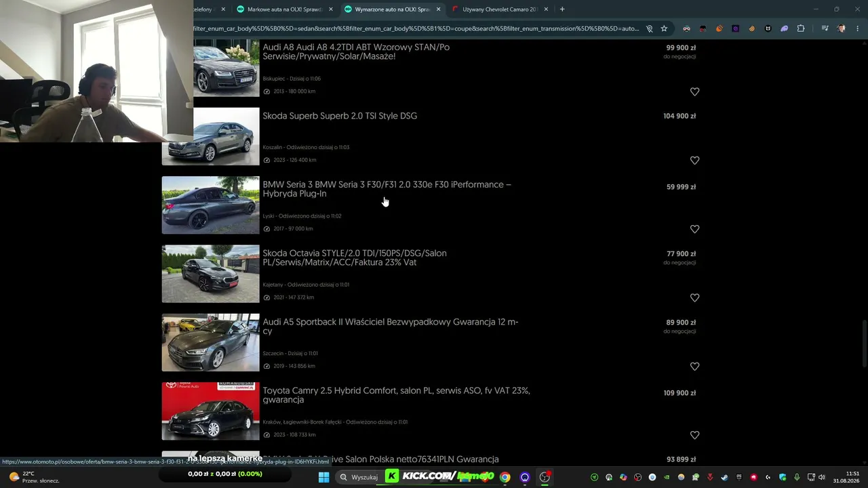View the BMW Seria 3 car photo
Viewport: 868px width, 488px height.
(x=210, y=205)
